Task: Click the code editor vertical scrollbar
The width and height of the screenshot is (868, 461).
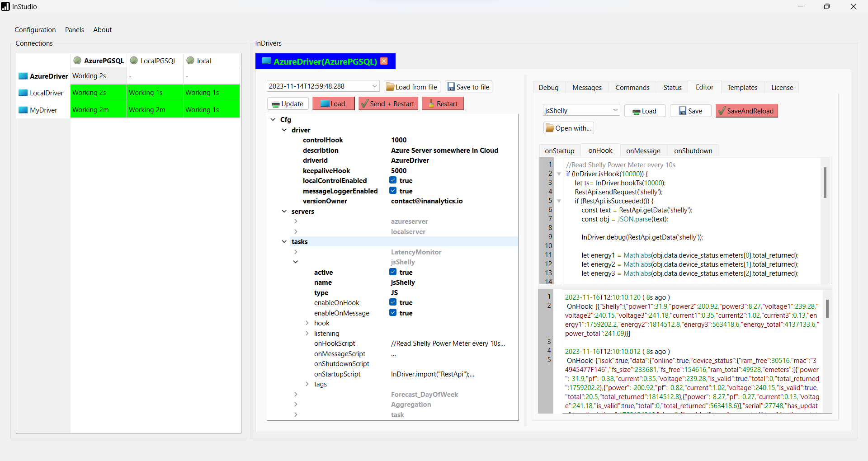Action: click(825, 183)
